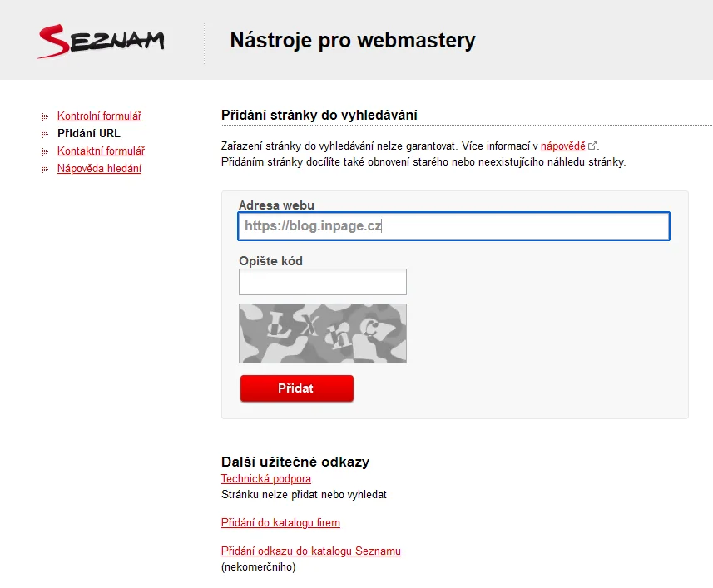Open the Kontrolní formulář sidebar link

point(99,116)
